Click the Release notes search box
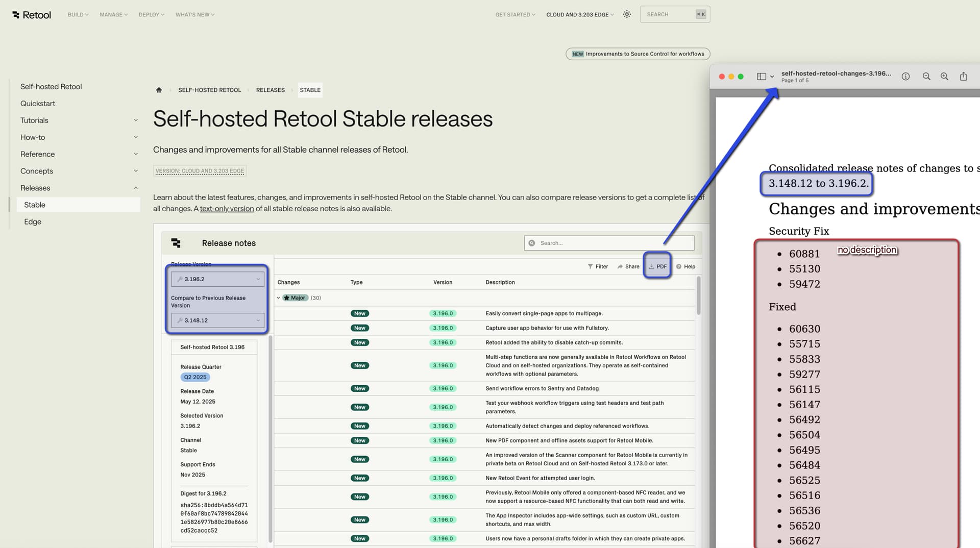The height and width of the screenshot is (548, 980). [609, 243]
